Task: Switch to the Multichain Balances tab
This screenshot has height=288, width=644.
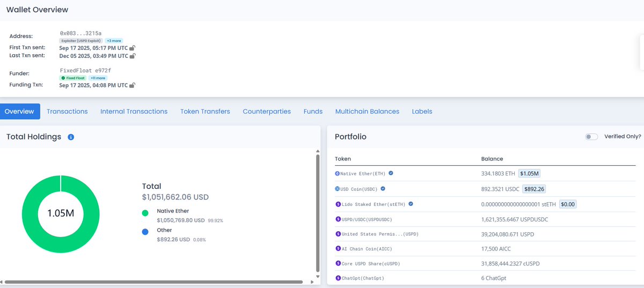Action: point(367,112)
